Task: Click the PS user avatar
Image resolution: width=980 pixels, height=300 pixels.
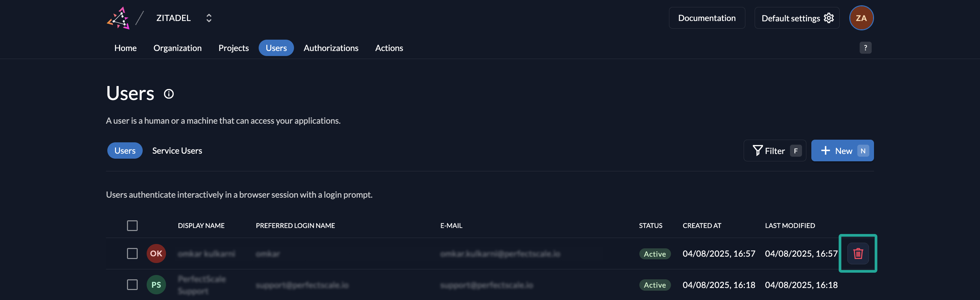Action: pos(156,285)
